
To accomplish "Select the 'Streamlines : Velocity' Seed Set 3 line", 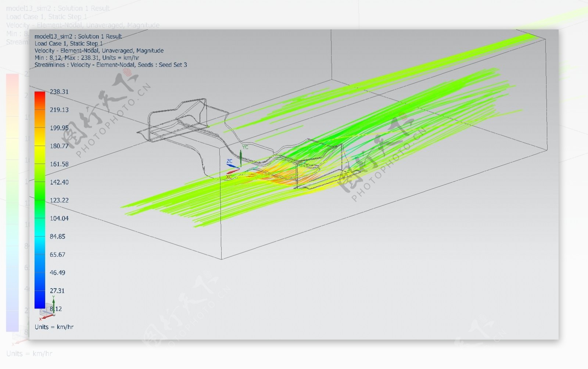I will [x=111, y=65].
